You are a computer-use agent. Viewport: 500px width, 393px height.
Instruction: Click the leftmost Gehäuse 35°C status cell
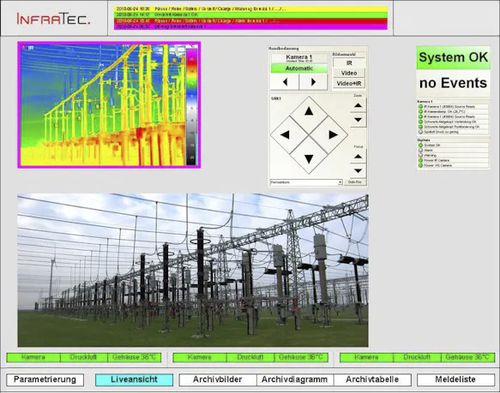134,357
